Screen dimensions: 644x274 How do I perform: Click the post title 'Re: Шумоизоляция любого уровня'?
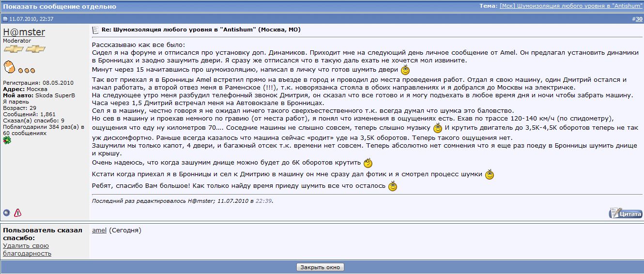pyautogui.click(x=201, y=30)
